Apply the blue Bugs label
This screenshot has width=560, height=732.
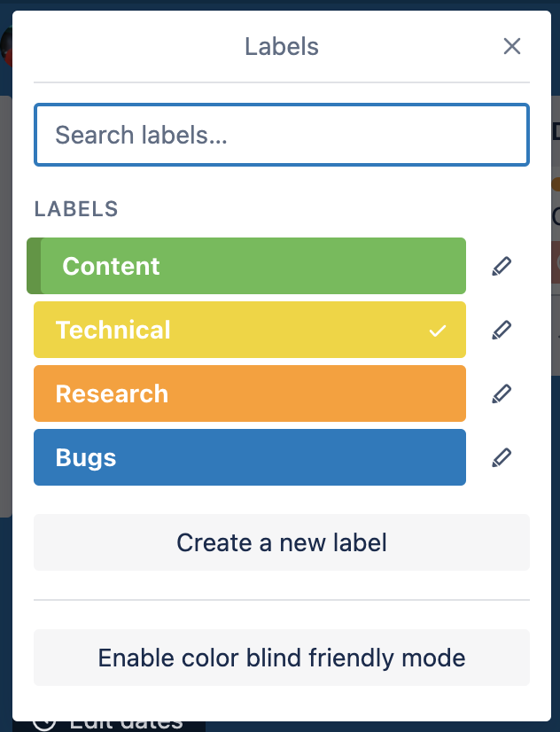(250, 457)
